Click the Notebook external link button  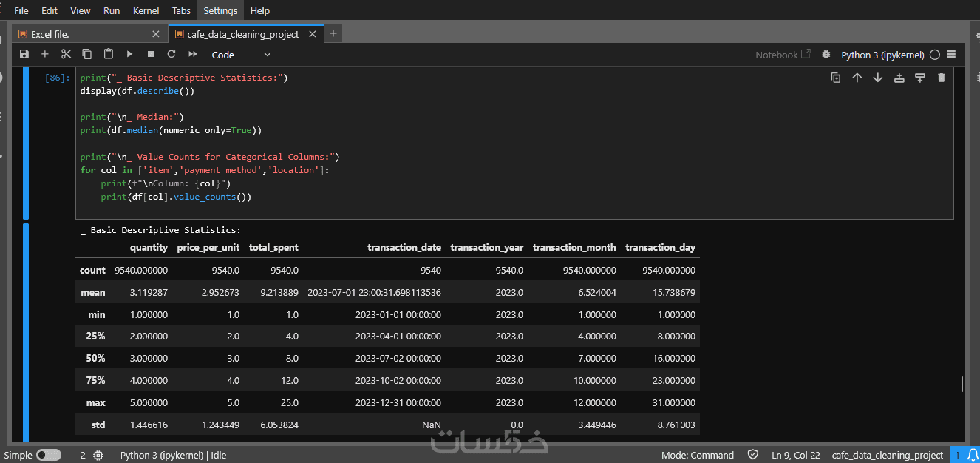783,55
